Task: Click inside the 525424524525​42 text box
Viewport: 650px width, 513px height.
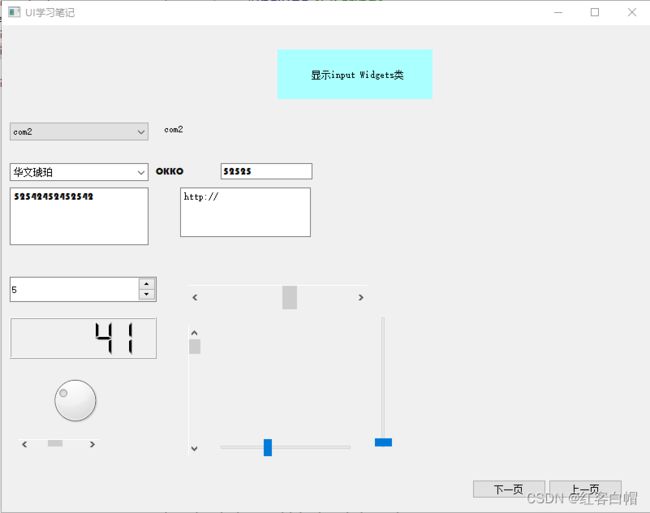Action: tap(79, 216)
